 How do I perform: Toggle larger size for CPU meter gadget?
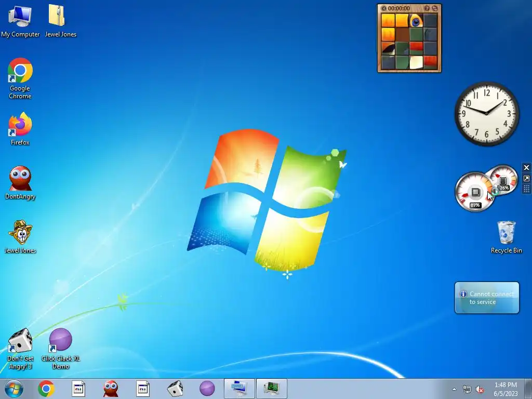tap(526, 179)
